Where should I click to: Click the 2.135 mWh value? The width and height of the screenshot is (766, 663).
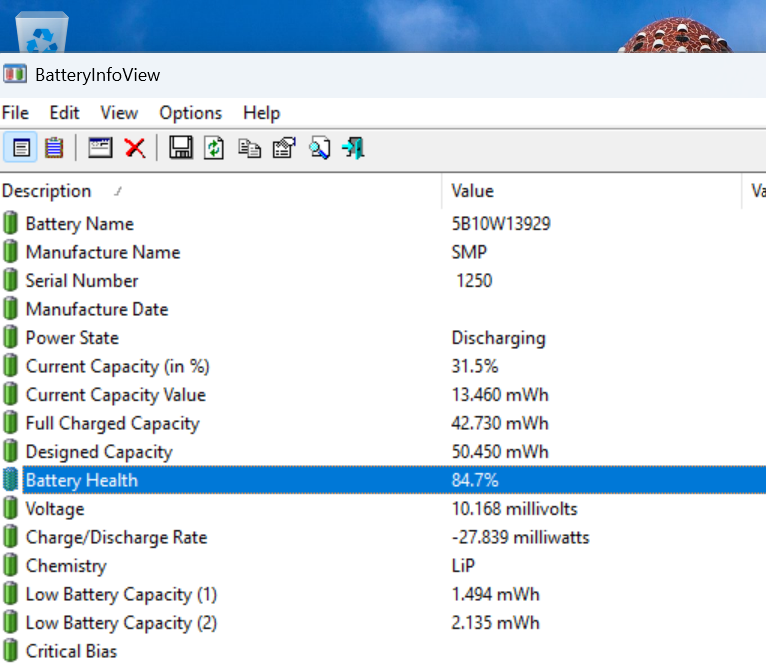pos(495,623)
